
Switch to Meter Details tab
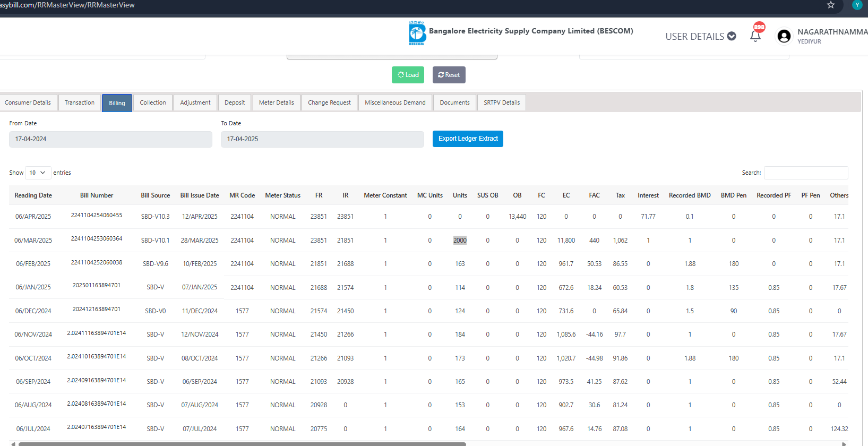[x=277, y=102]
